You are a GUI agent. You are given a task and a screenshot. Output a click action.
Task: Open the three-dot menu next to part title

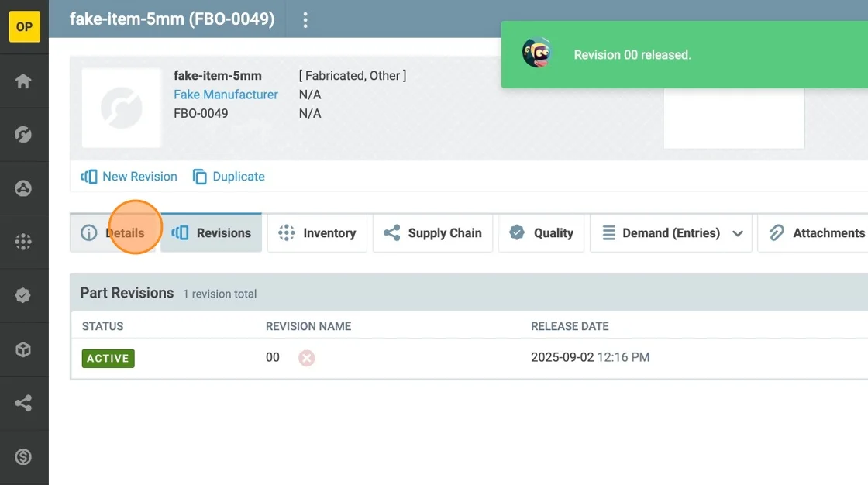[x=305, y=20]
